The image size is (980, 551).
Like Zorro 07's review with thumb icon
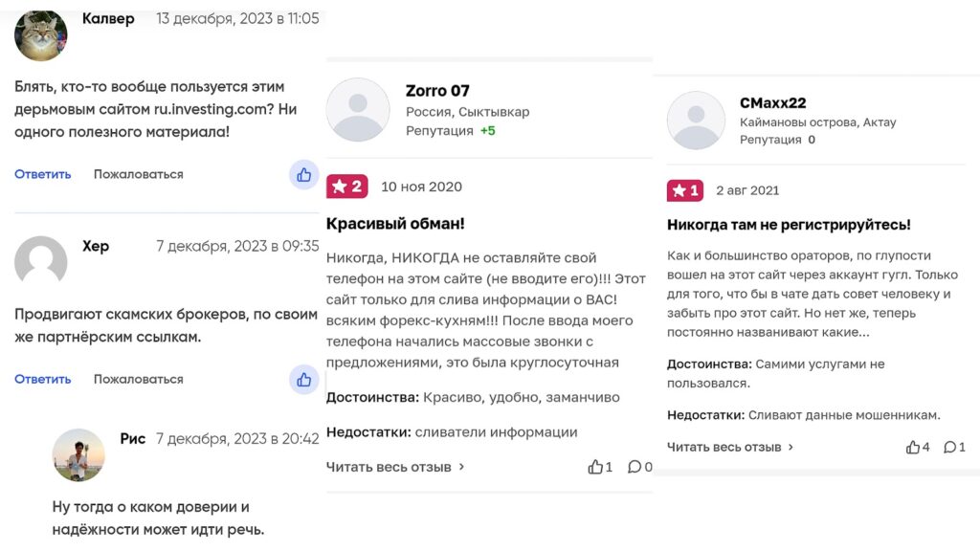click(594, 468)
